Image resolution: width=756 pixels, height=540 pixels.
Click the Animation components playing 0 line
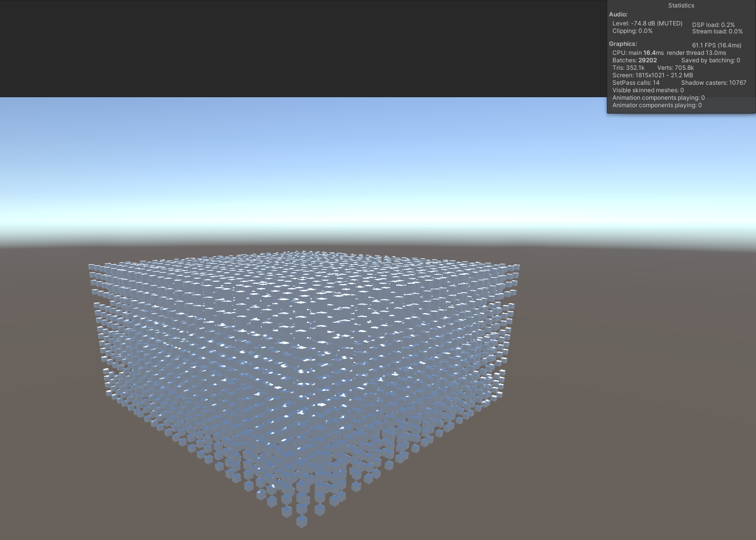(x=658, y=98)
